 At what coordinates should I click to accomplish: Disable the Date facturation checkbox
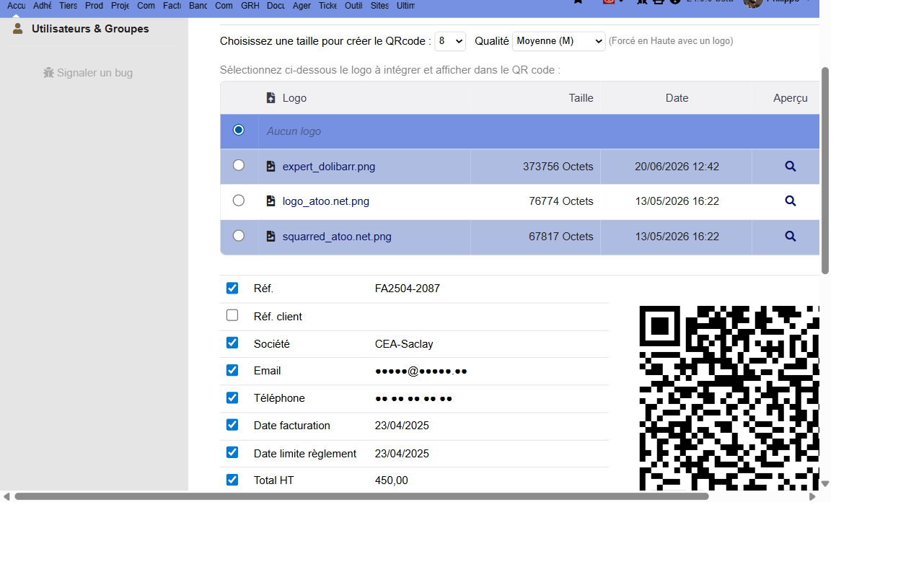pos(232,425)
